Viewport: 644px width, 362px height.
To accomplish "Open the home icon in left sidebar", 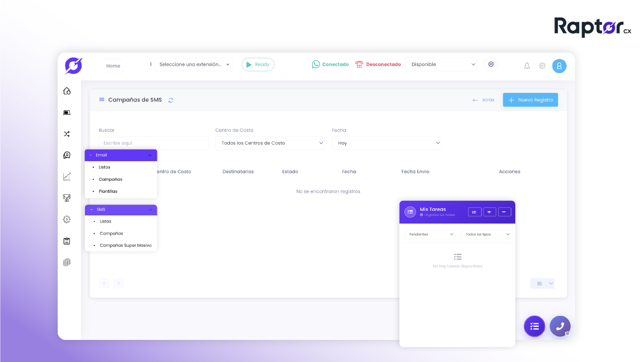I will tap(67, 91).
